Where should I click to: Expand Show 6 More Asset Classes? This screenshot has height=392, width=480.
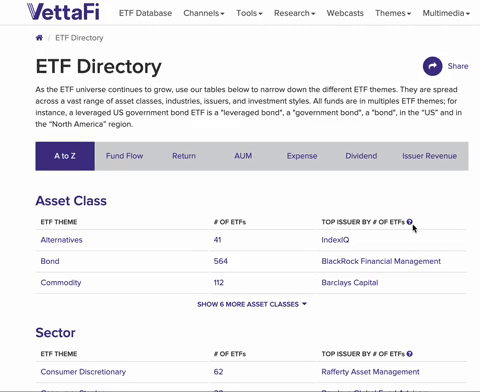click(252, 304)
